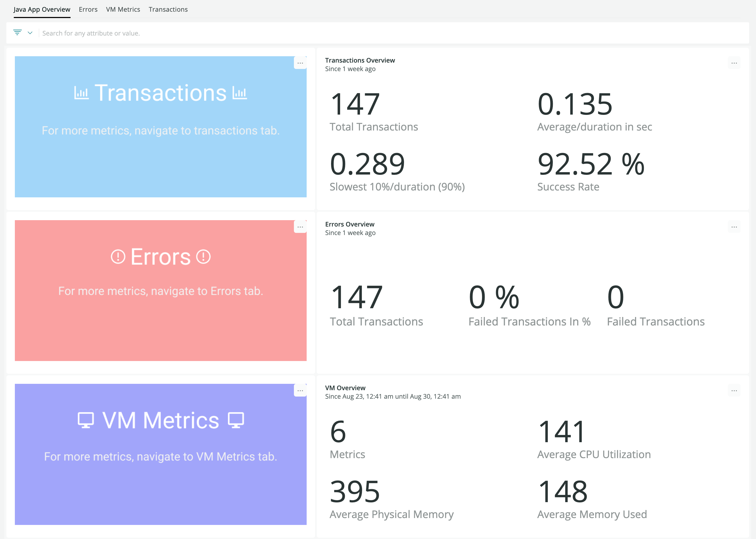Viewport: 756px width, 539px height.
Task: Click the bar chart icon left of Transactions heading
Action: tap(81, 93)
